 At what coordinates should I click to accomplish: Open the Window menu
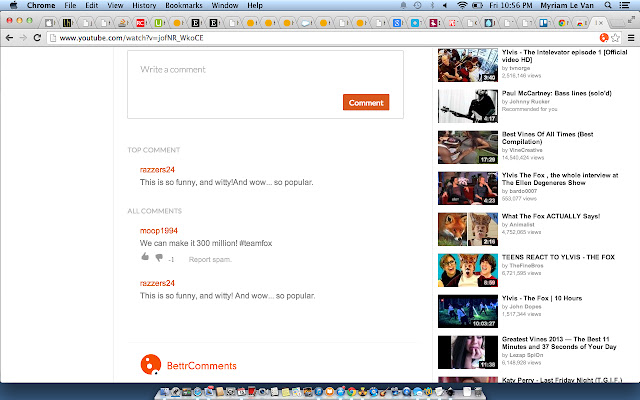[x=225, y=5]
